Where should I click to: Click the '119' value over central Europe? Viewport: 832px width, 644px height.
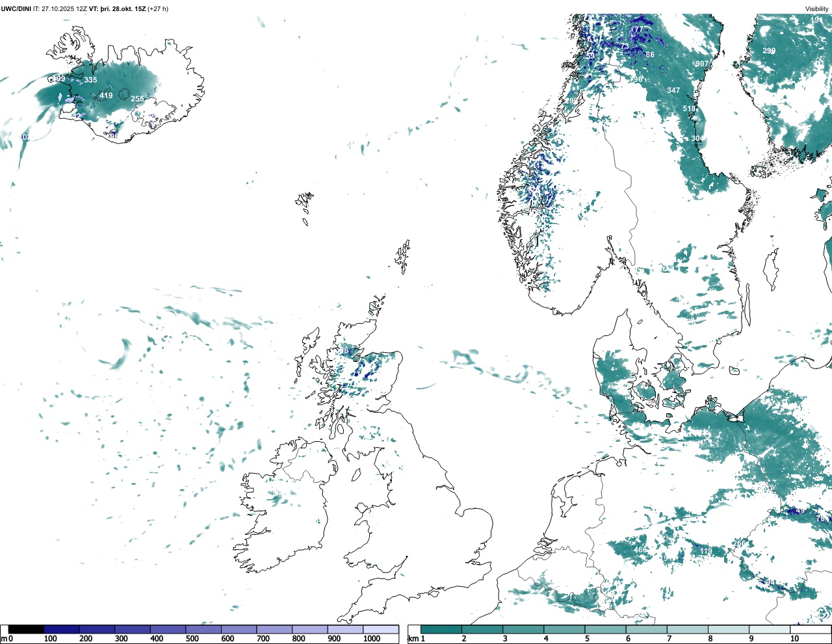(706, 551)
